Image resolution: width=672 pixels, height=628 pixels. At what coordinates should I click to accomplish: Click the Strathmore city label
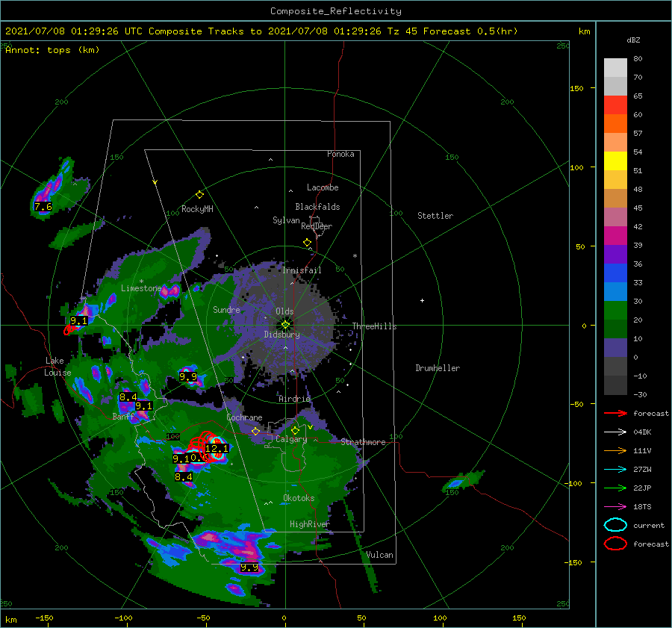pos(363,442)
